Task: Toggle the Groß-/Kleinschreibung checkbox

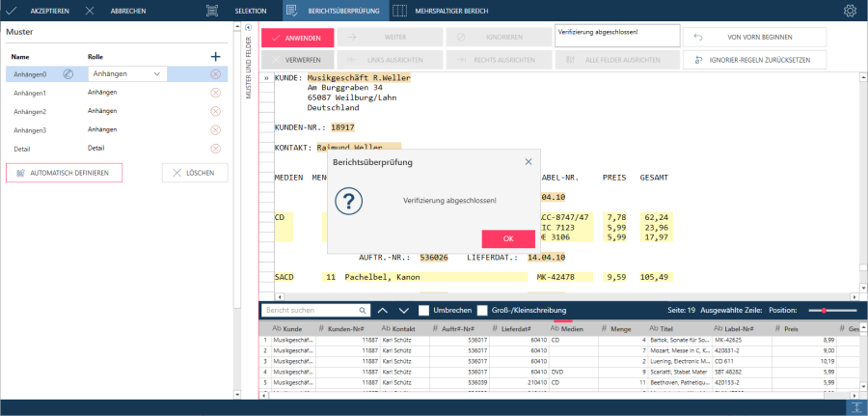Action: pyautogui.click(x=483, y=311)
